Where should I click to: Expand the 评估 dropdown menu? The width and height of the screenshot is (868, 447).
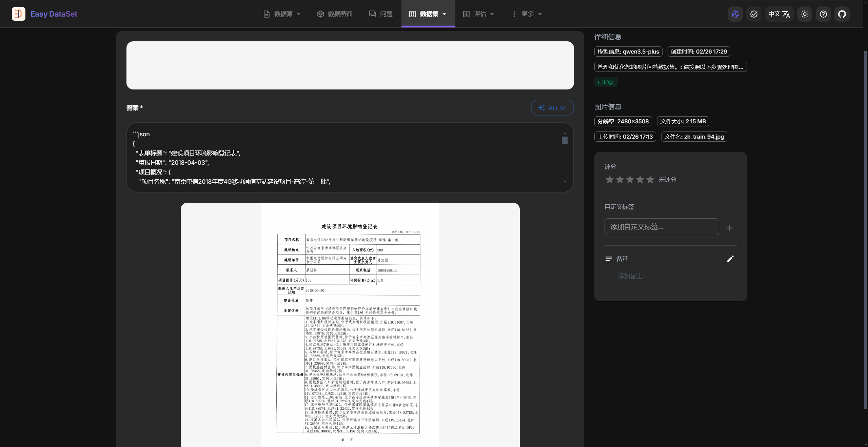[478, 14]
